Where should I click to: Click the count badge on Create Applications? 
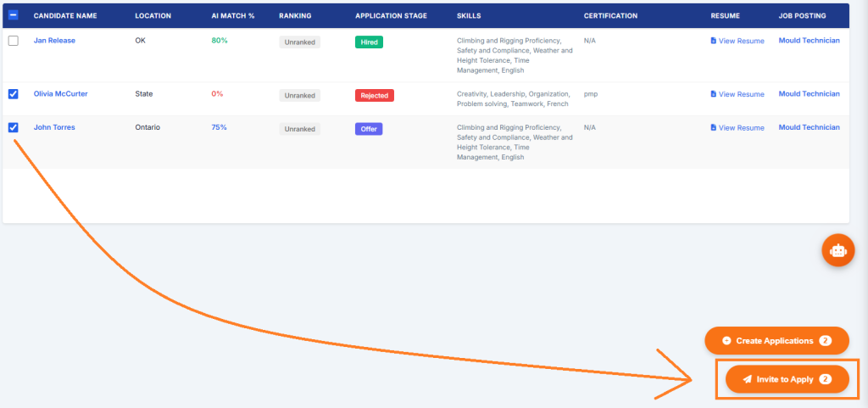tap(826, 341)
